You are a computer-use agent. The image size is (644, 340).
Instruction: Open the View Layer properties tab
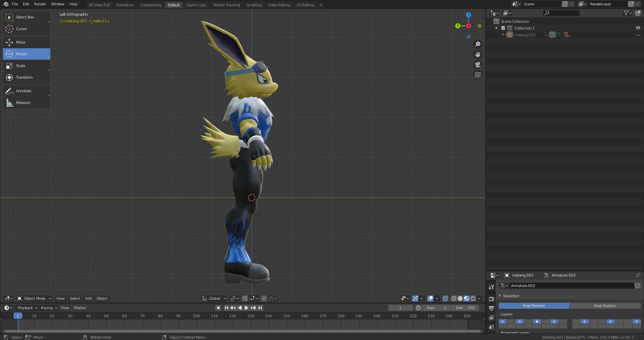[x=491, y=318]
